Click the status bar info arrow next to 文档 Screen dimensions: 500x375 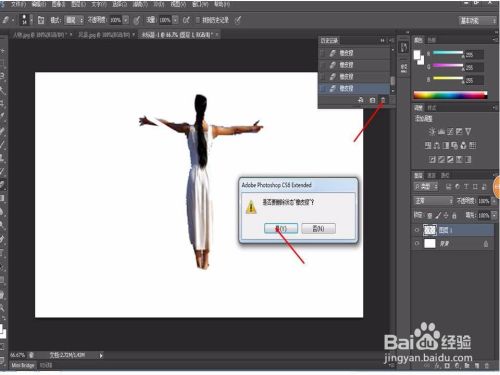pos(101,355)
